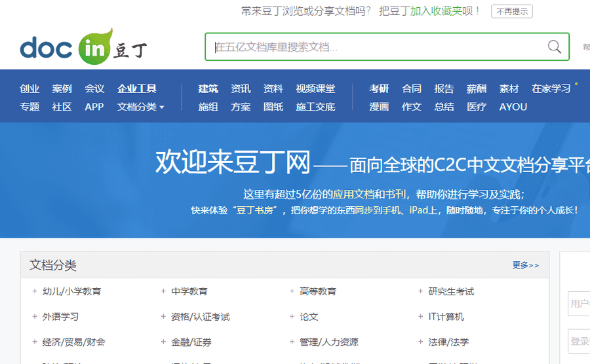Expand the 幼儿/小学教育 category plus icon
This screenshot has height=364, width=590.
pos(35,291)
